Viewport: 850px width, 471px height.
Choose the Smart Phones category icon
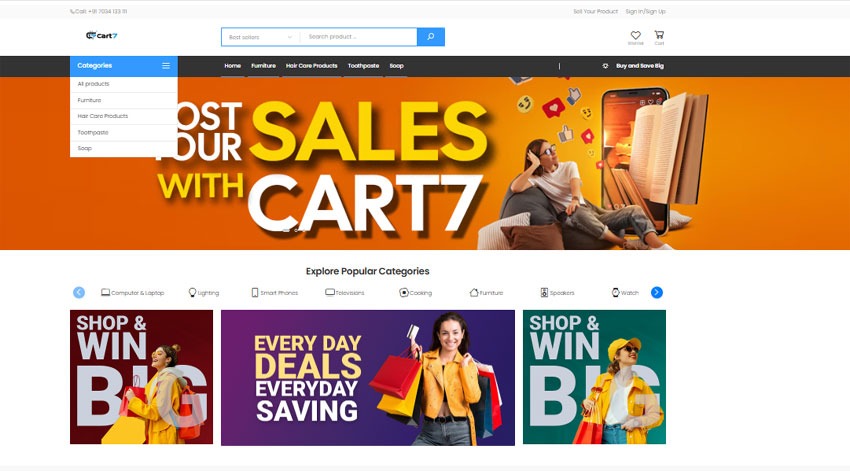(x=255, y=293)
